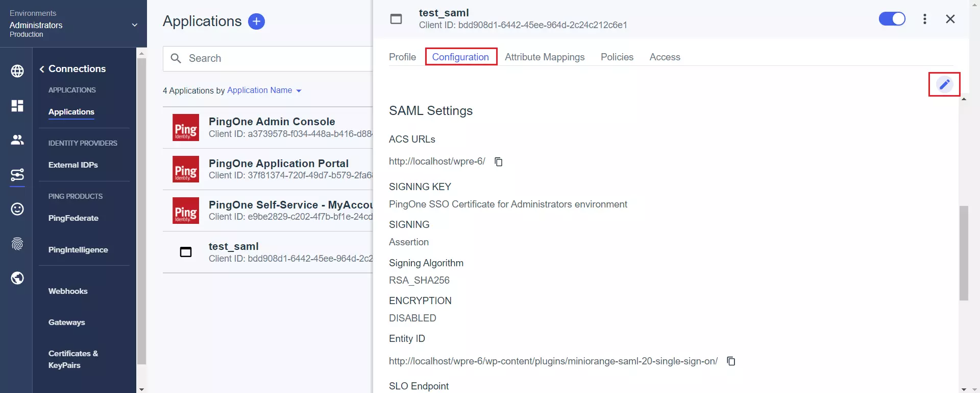Open the bottom globe settings icon
This screenshot has height=393, width=980.
(17, 278)
